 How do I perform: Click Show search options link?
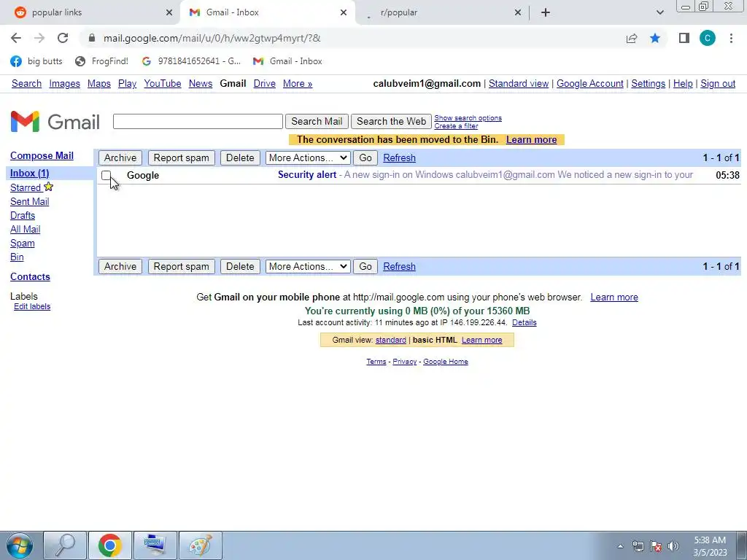click(468, 117)
